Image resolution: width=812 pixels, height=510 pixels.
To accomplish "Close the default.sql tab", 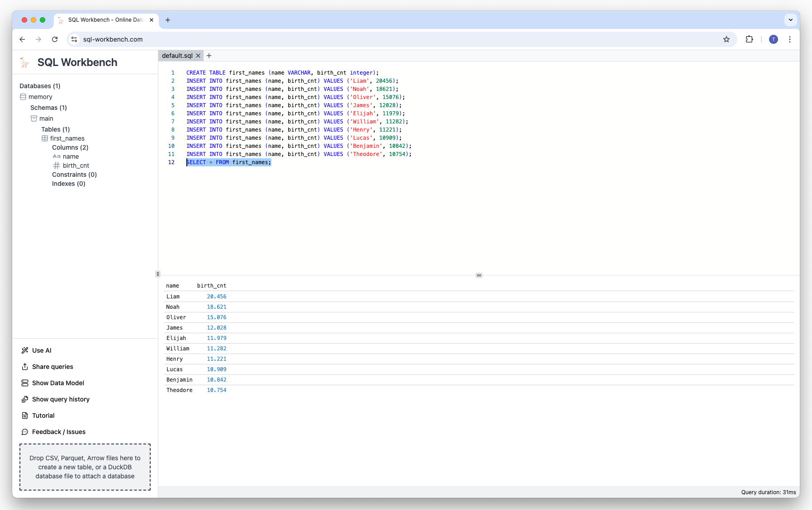I will (x=198, y=56).
